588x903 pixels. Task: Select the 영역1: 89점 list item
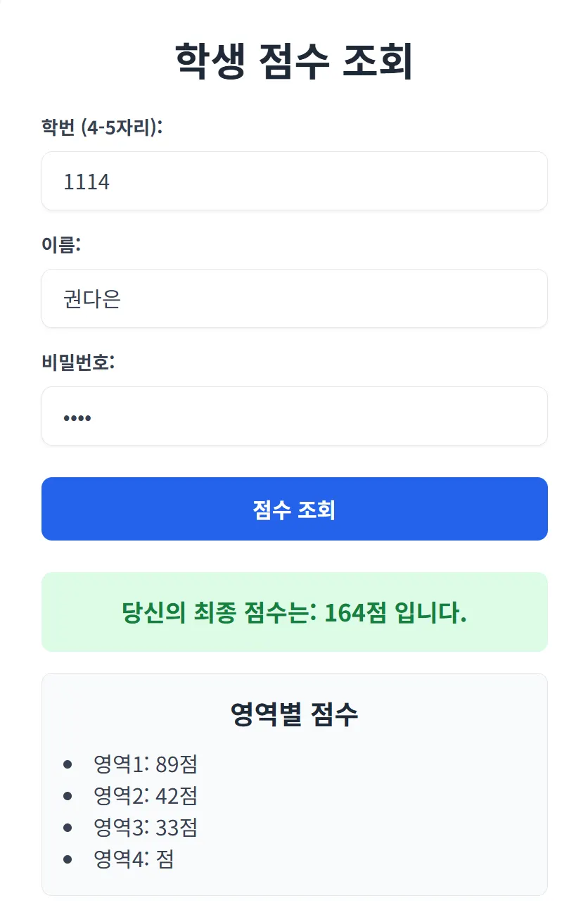(x=146, y=764)
